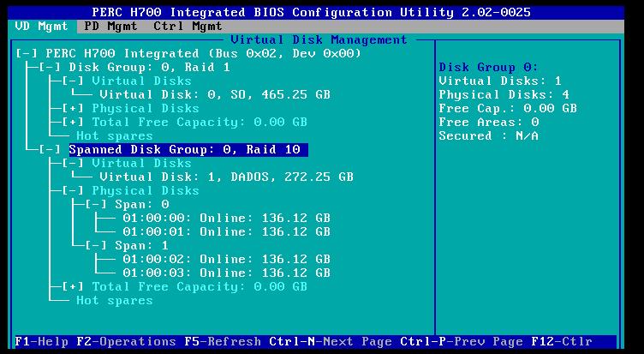Click the Free Cap.: 0.00 GB line
This screenshot has height=354, width=644.
click(x=508, y=109)
